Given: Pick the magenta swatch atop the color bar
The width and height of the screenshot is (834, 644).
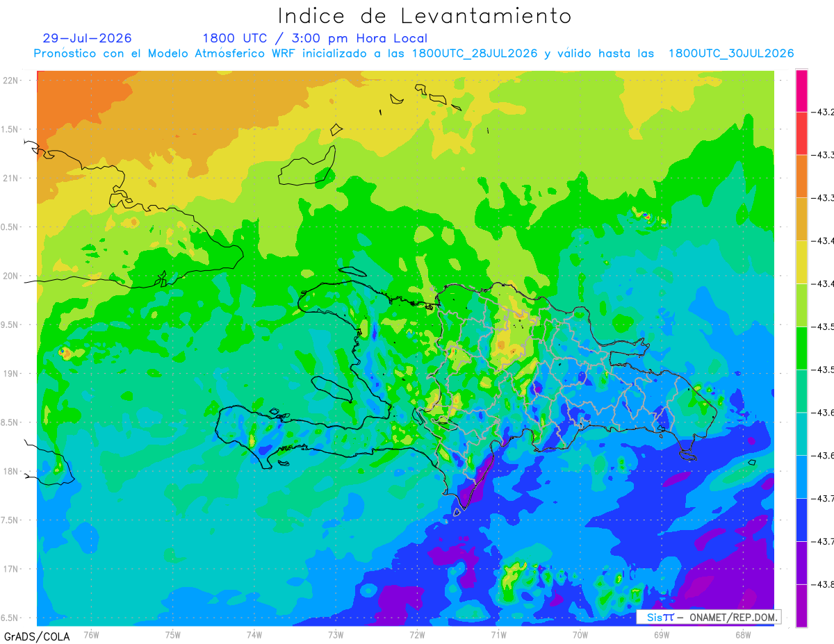Looking at the screenshot, I should click(801, 91).
